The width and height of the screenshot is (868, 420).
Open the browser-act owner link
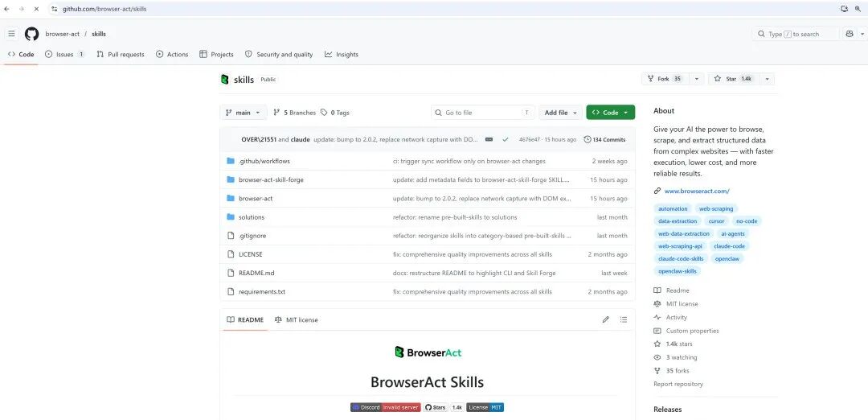[x=63, y=34]
